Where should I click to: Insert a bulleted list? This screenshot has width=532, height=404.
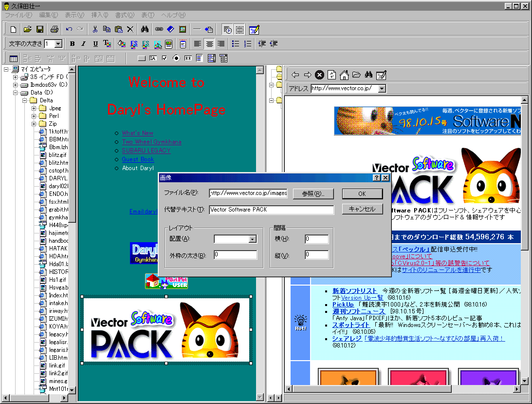[236, 44]
